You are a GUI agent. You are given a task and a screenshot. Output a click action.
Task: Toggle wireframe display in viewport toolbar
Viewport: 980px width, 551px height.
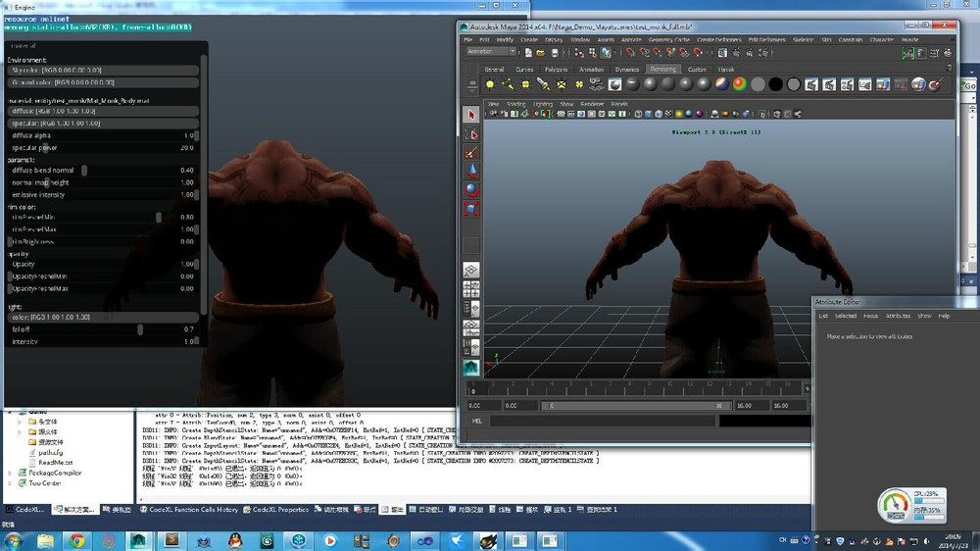[x=638, y=114]
